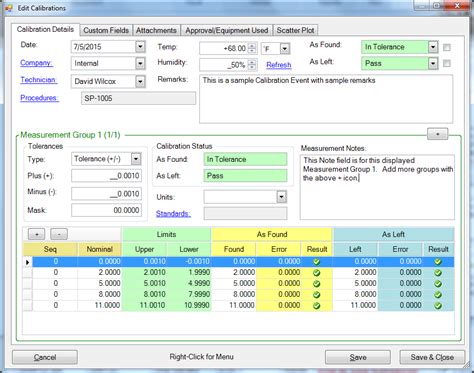Open the Date picker dropdown
Viewport: 474px width, 373px height.
pos(140,47)
